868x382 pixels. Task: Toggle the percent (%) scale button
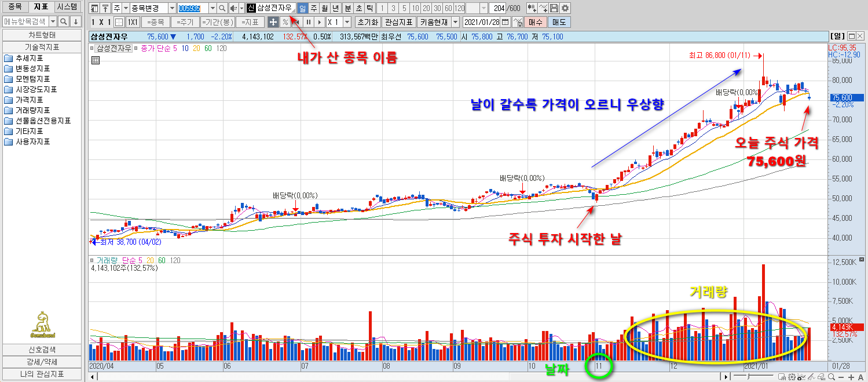point(285,22)
